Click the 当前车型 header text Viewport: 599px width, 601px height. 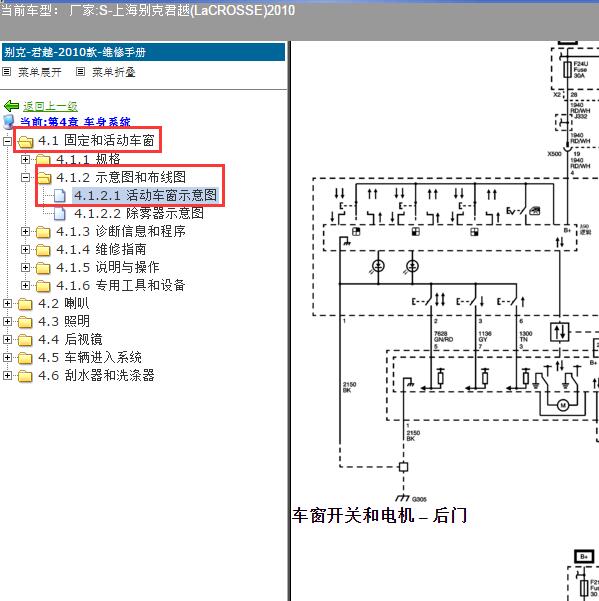[x=148, y=10]
